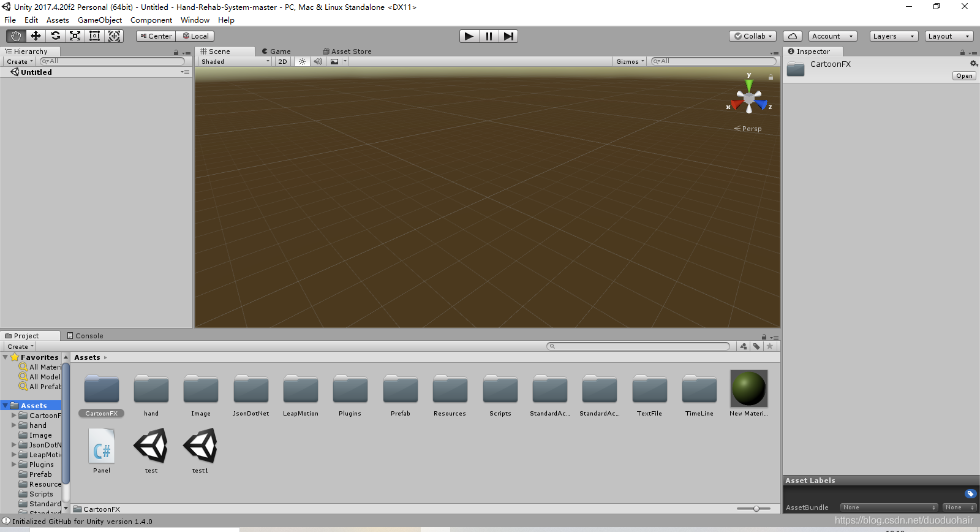
Task: Switch to the Game tab
Action: tap(276, 51)
